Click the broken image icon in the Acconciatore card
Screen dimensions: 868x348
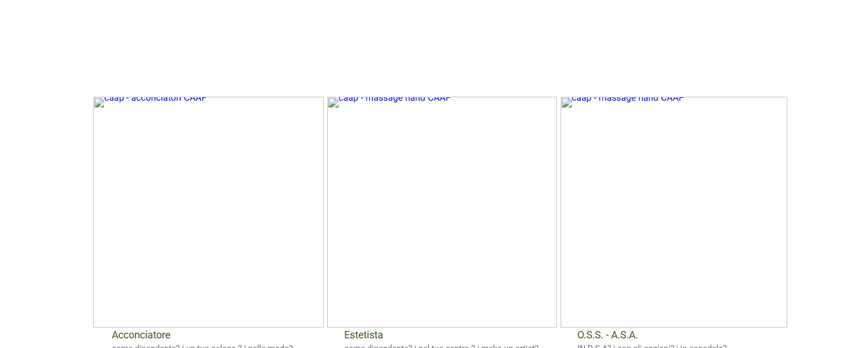click(99, 103)
